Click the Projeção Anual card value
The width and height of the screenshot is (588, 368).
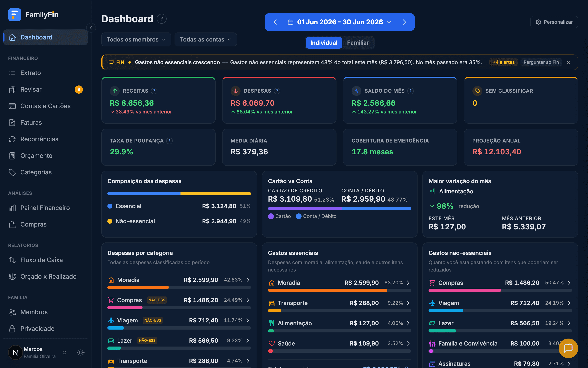(x=496, y=152)
